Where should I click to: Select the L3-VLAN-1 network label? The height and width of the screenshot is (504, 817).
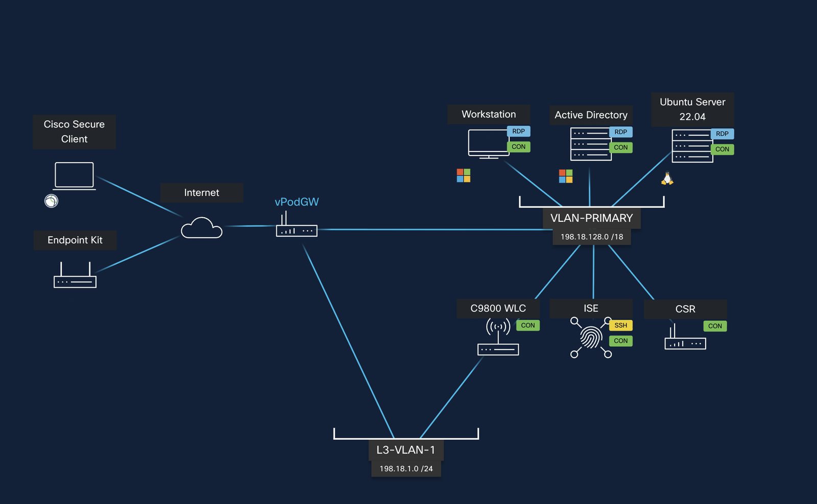tap(406, 450)
